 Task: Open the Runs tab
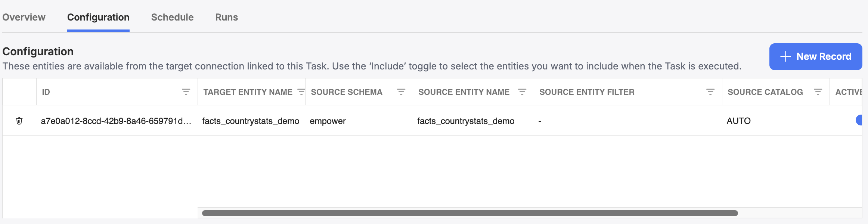click(x=226, y=17)
